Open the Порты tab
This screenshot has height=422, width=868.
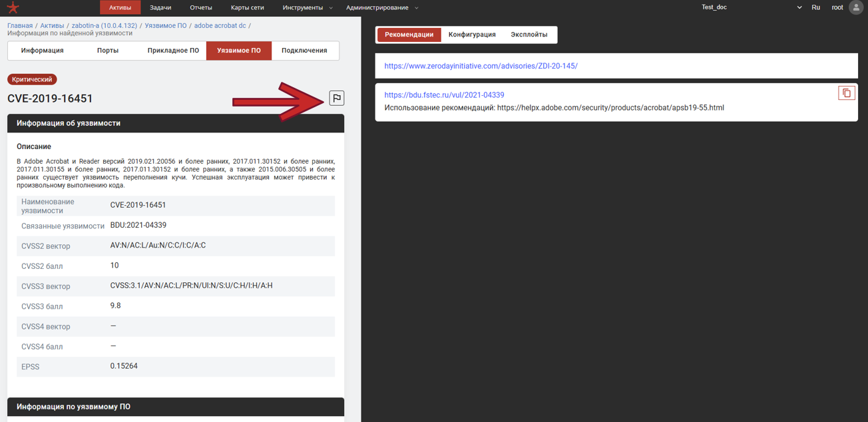tap(108, 51)
